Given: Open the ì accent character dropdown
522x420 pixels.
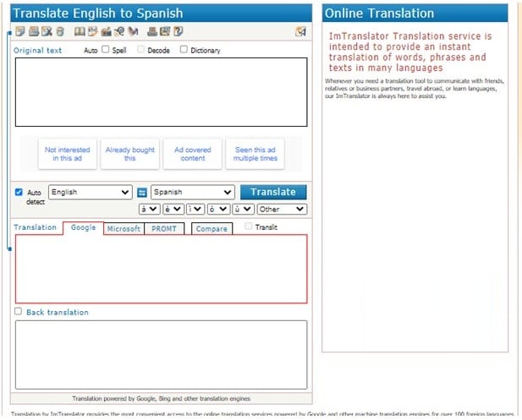Looking at the screenshot, I should pyautogui.click(x=195, y=210).
